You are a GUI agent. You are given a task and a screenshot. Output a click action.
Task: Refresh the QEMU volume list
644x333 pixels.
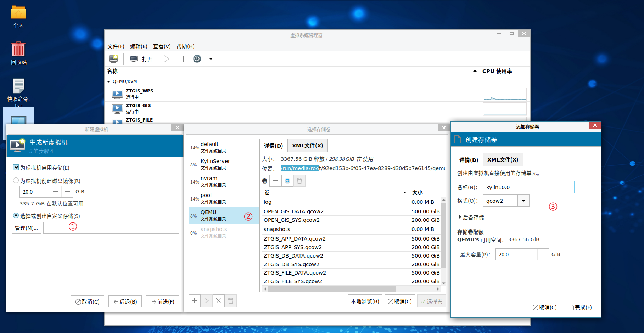[x=287, y=181]
